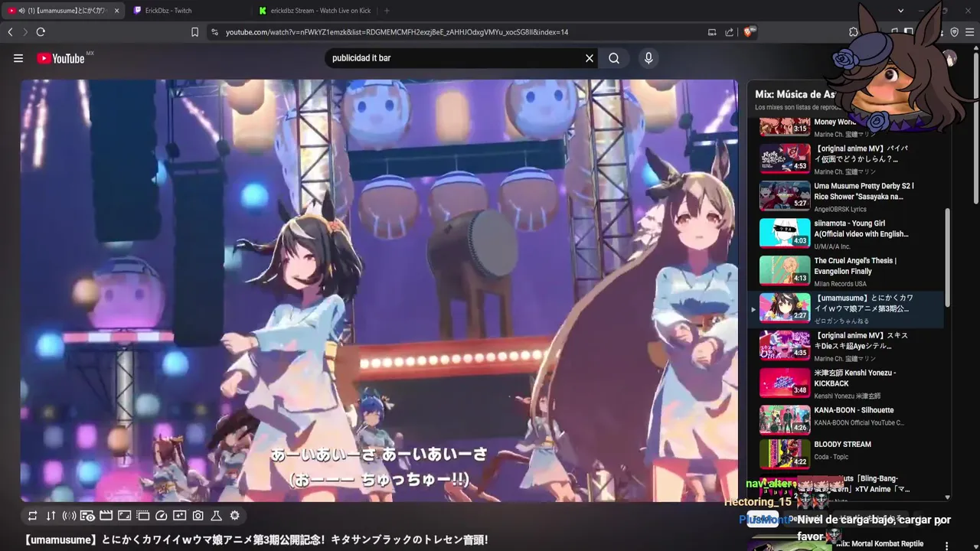Open the account avatar in the header
The height and width of the screenshot is (551, 980).
point(949,58)
